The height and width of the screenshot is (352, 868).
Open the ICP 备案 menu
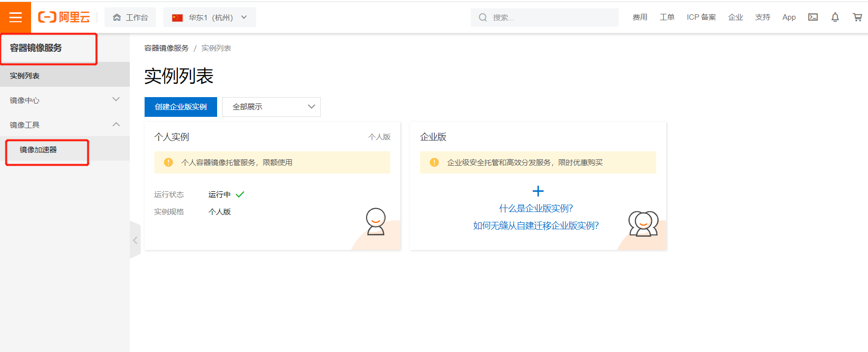point(701,17)
